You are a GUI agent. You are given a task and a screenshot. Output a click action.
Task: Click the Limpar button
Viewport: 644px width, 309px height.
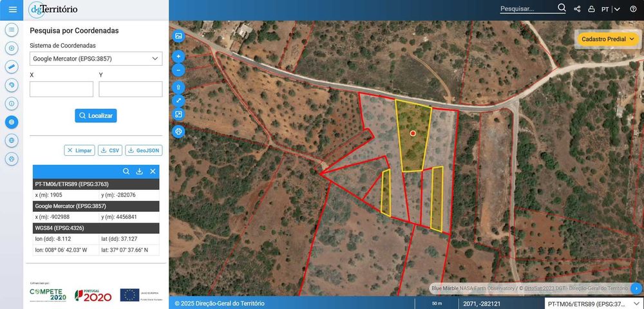[x=80, y=151]
